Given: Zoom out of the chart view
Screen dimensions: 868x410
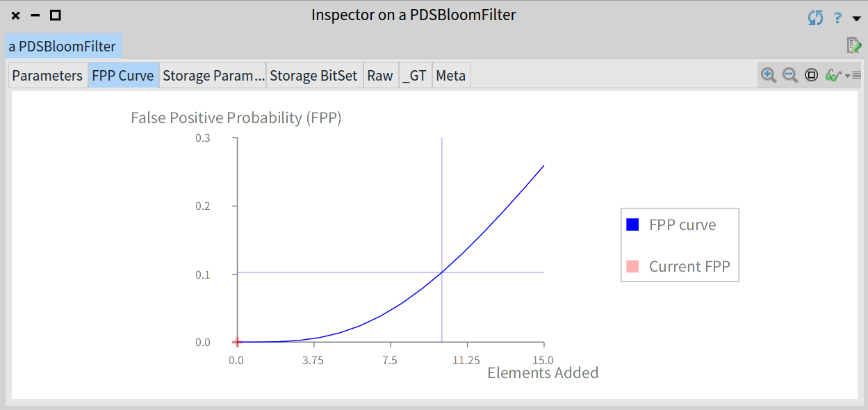Looking at the screenshot, I should 790,75.
